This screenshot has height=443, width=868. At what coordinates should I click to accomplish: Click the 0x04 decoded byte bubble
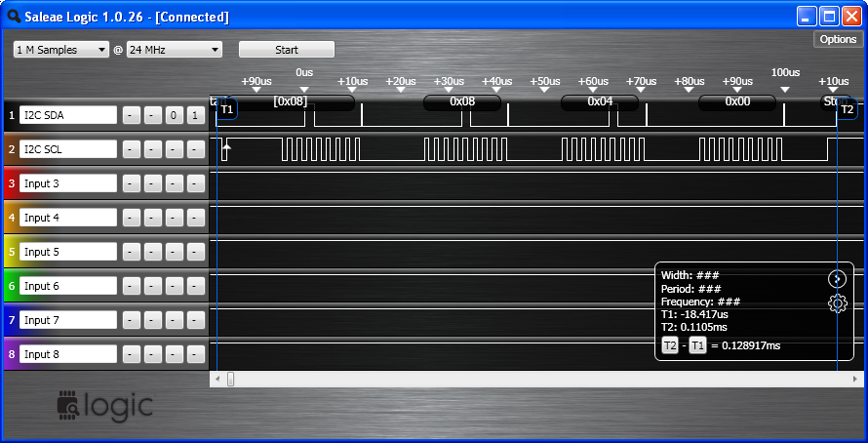point(600,102)
